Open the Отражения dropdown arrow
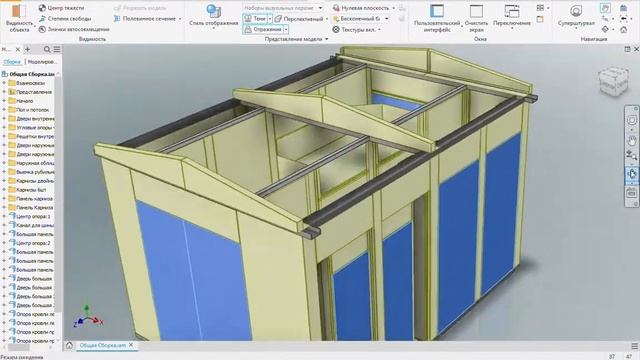Image resolution: width=640 pixels, height=360 pixels. point(286,29)
